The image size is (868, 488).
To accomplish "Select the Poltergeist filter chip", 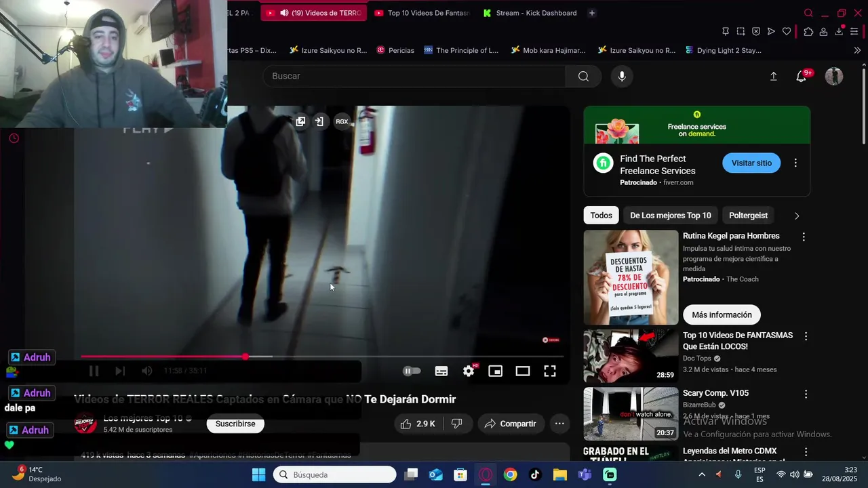I will click(x=748, y=216).
